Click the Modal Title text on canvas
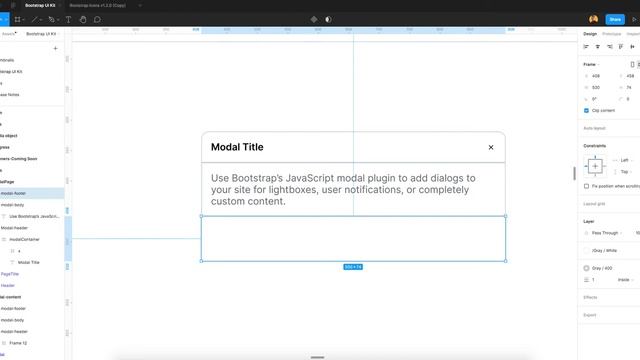Image resolution: width=640 pixels, height=360 pixels. coord(237,147)
